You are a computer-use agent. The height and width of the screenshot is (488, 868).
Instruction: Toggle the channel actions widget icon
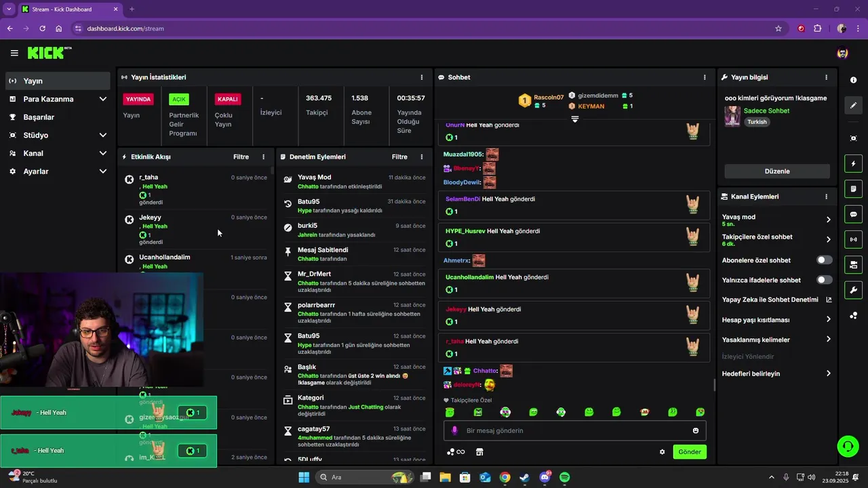coord(853,264)
